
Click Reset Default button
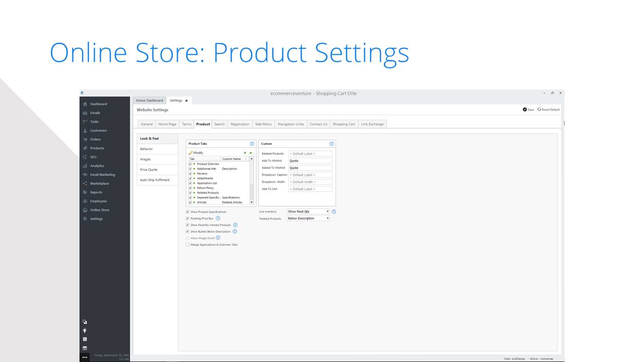tap(548, 110)
